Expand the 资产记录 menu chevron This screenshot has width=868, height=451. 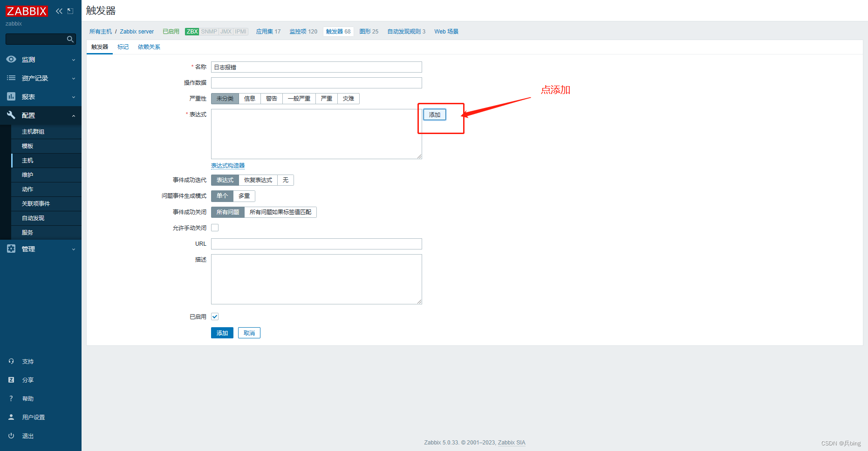(x=74, y=79)
